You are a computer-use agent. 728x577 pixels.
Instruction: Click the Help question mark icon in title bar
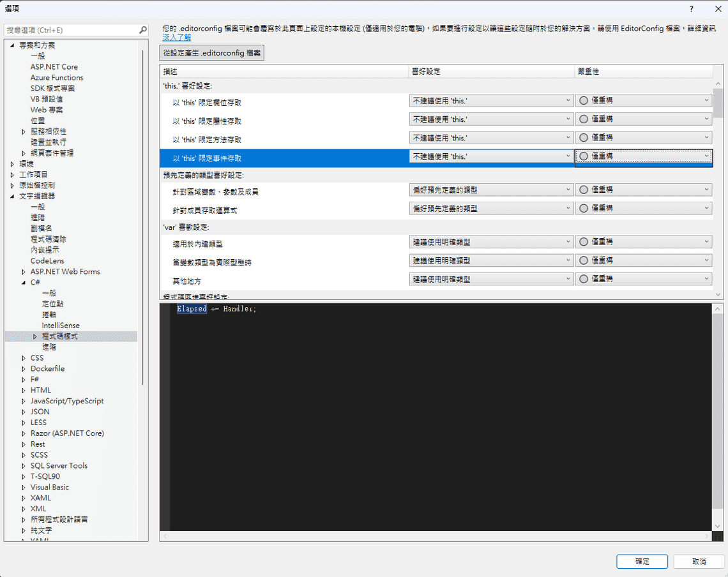(x=691, y=8)
